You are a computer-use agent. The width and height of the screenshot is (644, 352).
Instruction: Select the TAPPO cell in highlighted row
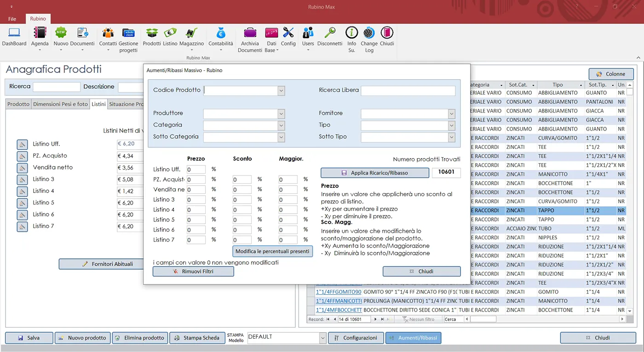[x=560, y=210]
